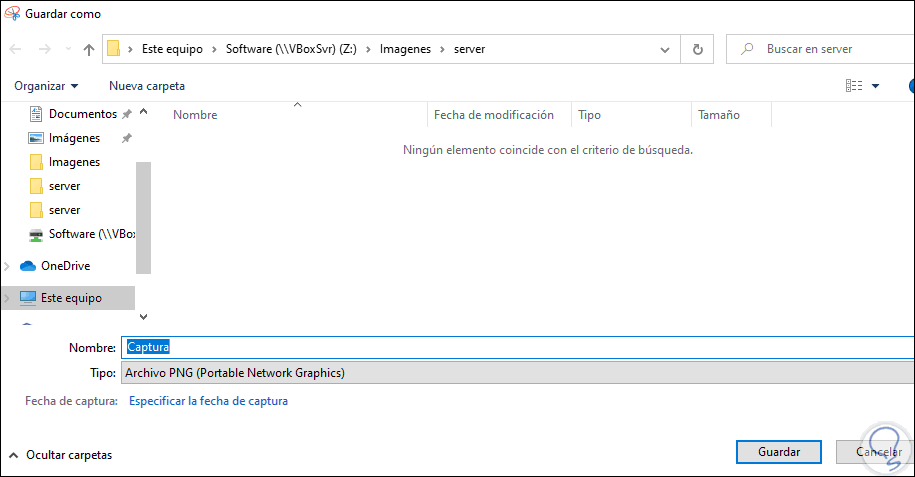Image resolution: width=915 pixels, height=477 pixels.
Task: Select 'Imagenes' breadcrumb segment
Action: point(405,49)
